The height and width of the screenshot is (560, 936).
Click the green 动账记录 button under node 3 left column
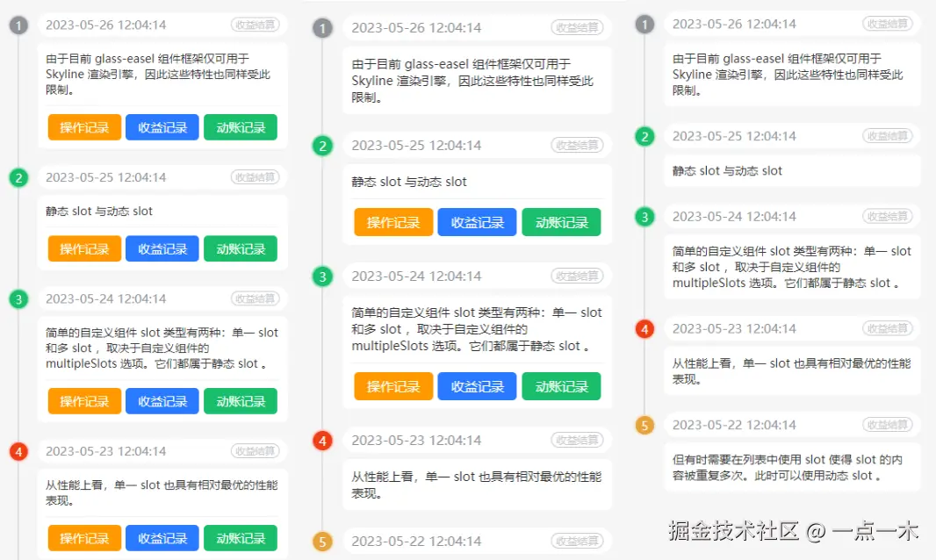239,401
